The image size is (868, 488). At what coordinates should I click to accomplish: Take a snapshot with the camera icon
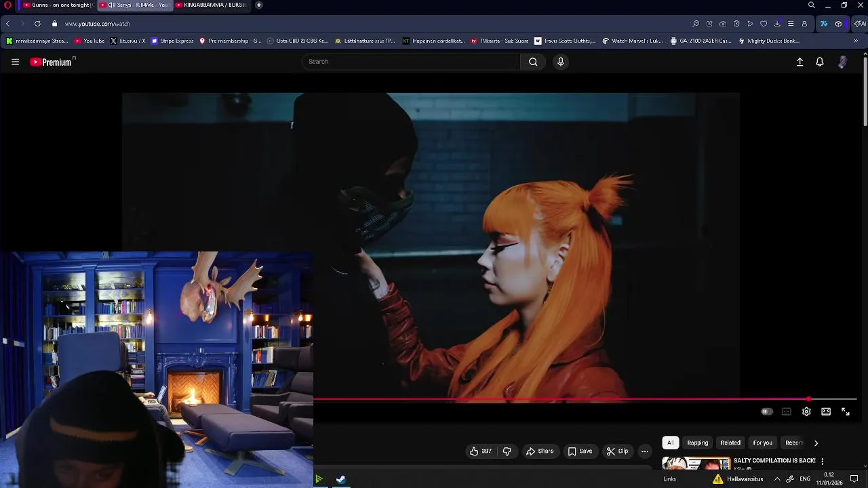[723, 24]
